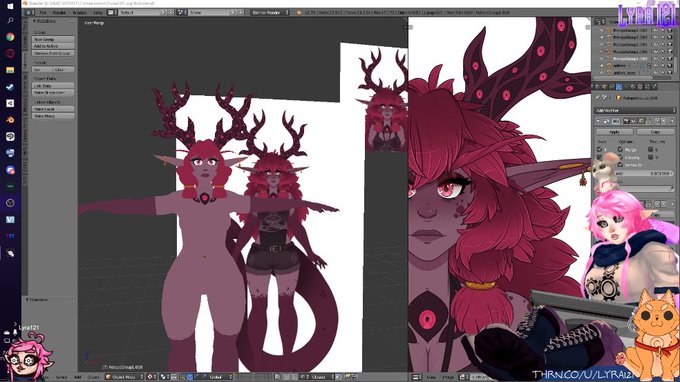This screenshot has width=680, height=382.
Task: Toggle X axis mirror checkbox
Action: click(599, 149)
